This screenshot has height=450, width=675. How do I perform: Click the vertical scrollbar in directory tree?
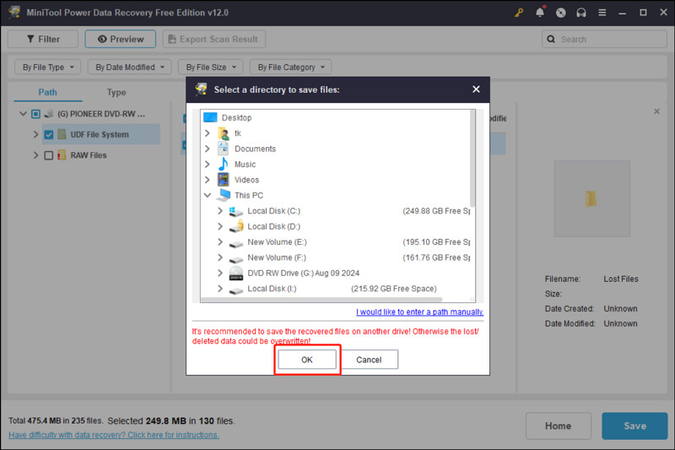tap(472, 158)
